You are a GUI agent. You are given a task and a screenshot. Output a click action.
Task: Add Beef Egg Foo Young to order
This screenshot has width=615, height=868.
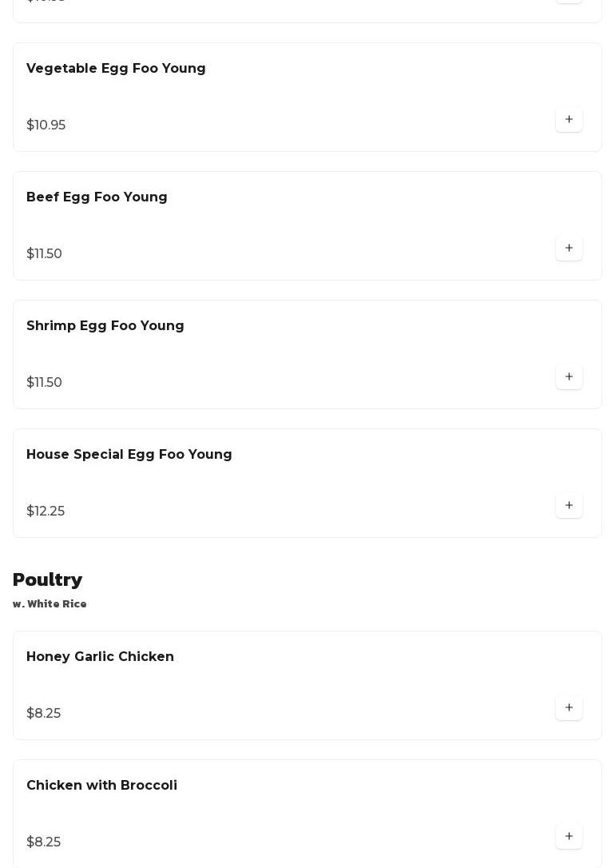tap(569, 249)
